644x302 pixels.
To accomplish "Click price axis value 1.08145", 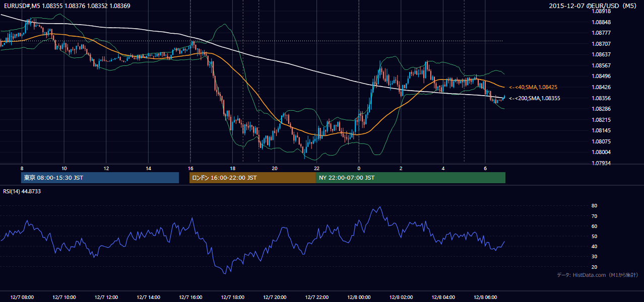I will pos(601,130).
